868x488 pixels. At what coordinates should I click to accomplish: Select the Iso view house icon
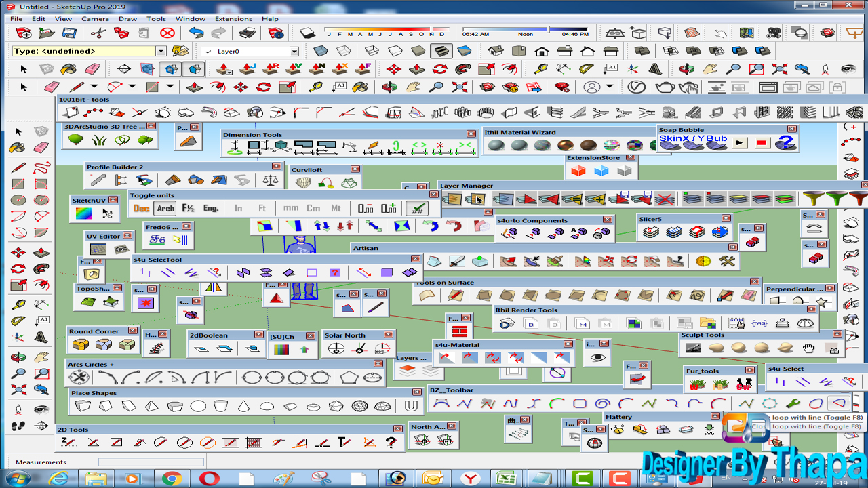[496, 51]
